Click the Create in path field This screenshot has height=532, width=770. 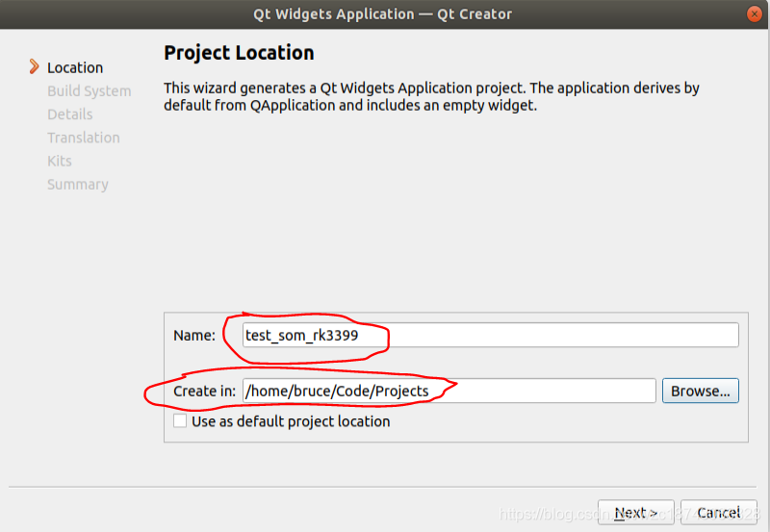pyautogui.click(x=449, y=391)
